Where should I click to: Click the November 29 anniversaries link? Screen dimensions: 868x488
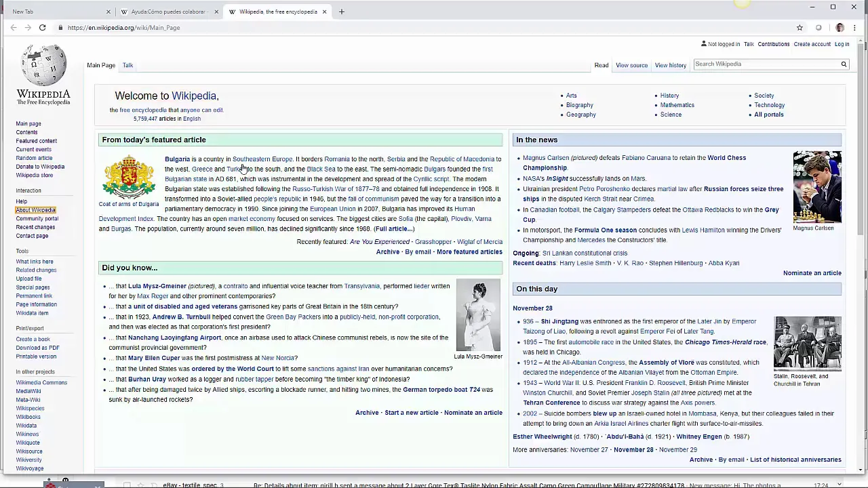point(677,450)
